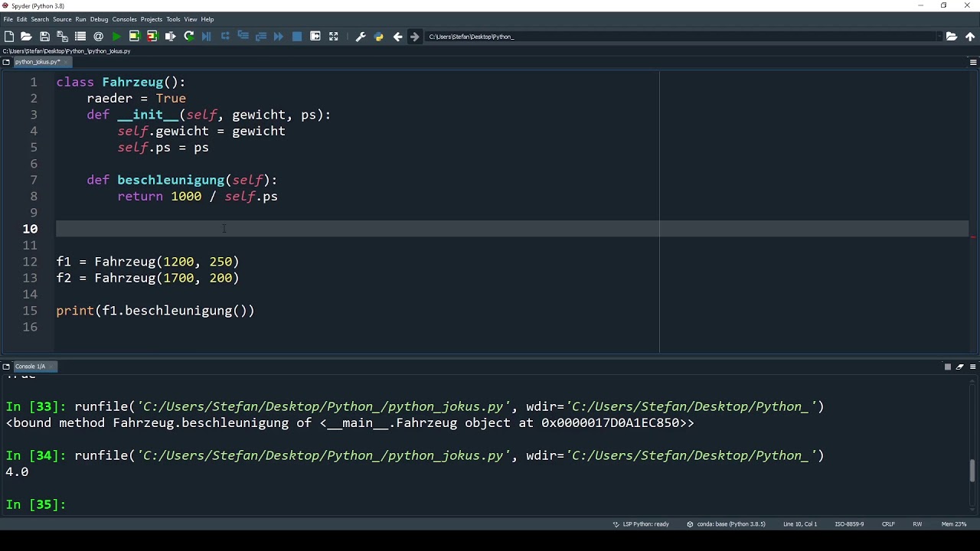Image resolution: width=980 pixels, height=551 pixels.
Task: Click RW permission status
Action: 917,524
